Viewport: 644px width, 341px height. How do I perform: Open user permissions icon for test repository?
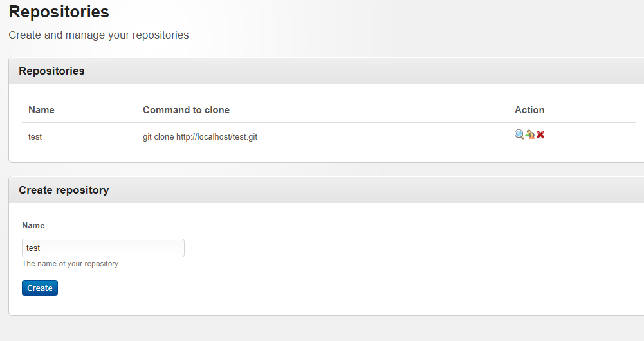tap(530, 134)
